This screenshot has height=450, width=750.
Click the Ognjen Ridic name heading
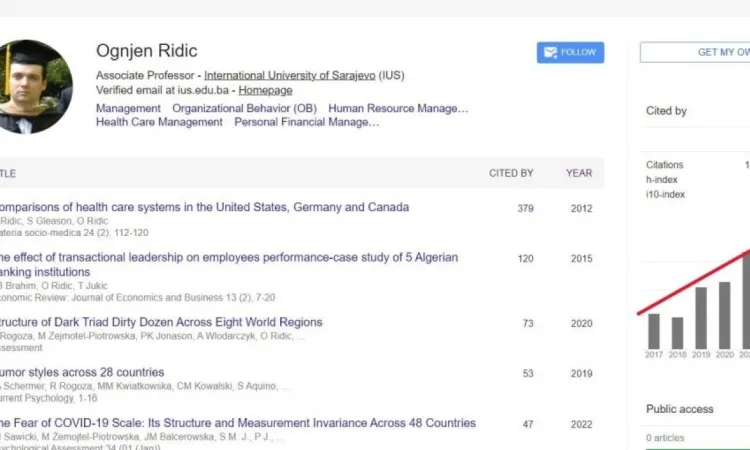pos(147,51)
